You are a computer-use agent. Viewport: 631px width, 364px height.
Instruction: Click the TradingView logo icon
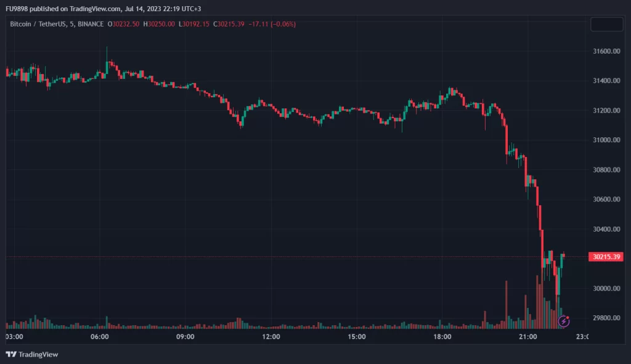[x=10, y=354]
